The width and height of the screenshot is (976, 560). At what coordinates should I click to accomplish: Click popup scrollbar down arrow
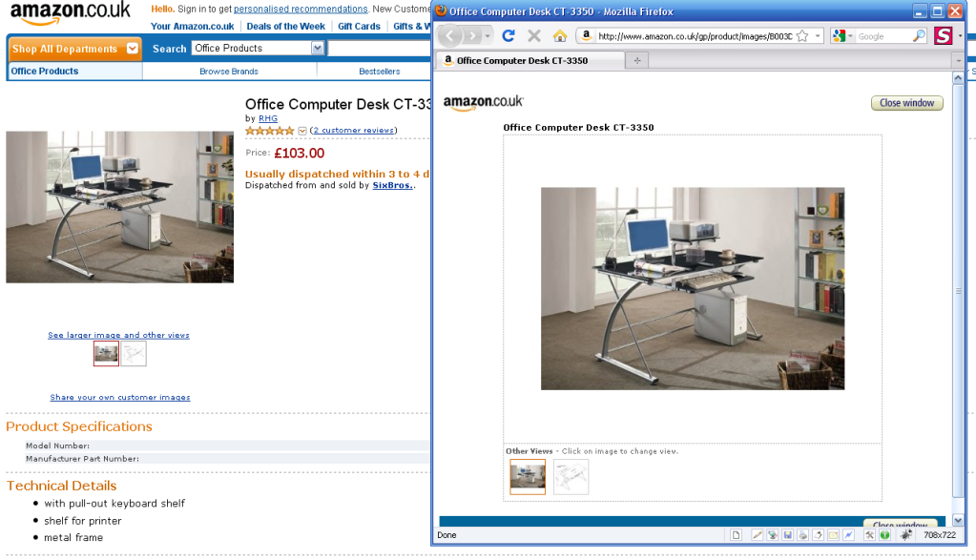958,520
